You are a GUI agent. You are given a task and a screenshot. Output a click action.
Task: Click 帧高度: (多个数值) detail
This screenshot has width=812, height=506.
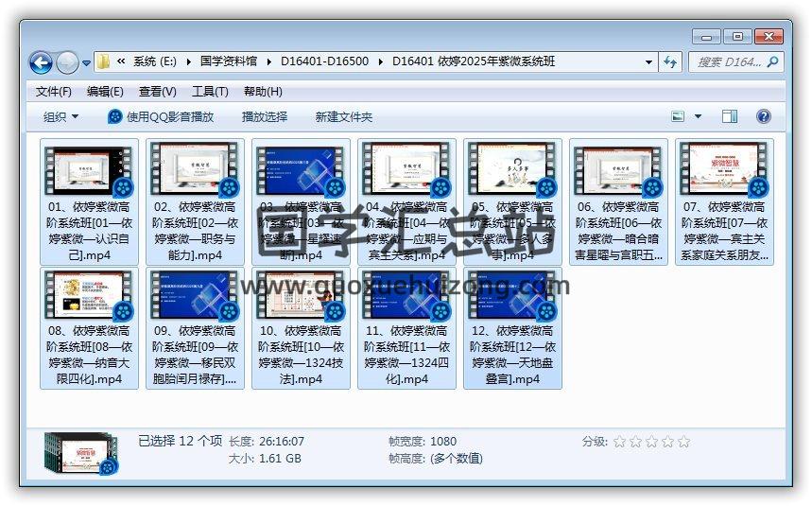click(436, 459)
